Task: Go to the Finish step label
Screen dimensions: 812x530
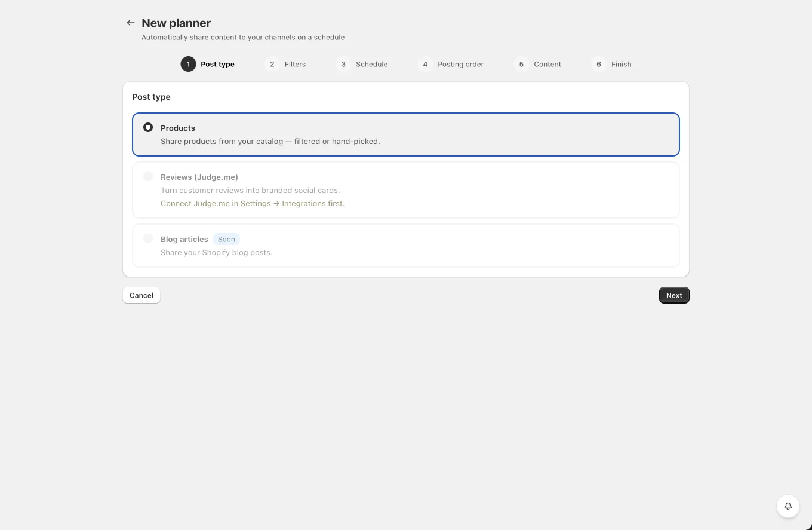Action: click(622, 64)
